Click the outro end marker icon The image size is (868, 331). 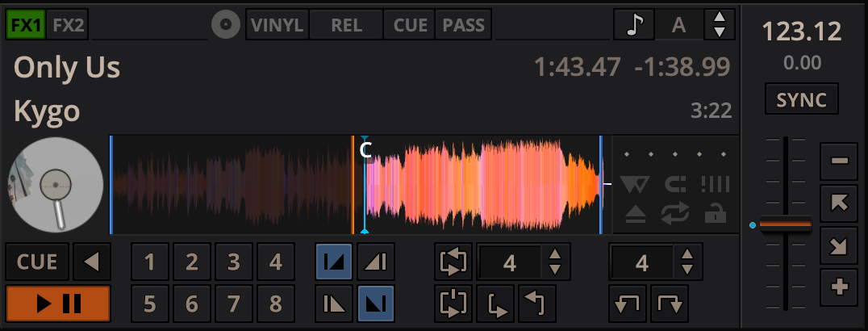(x=375, y=304)
